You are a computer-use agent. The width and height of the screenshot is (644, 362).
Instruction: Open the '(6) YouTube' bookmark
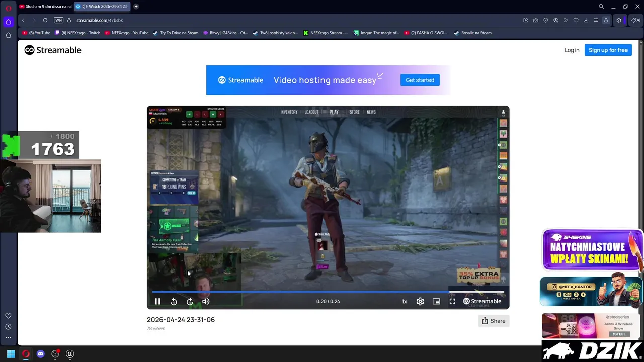coord(36,33)
